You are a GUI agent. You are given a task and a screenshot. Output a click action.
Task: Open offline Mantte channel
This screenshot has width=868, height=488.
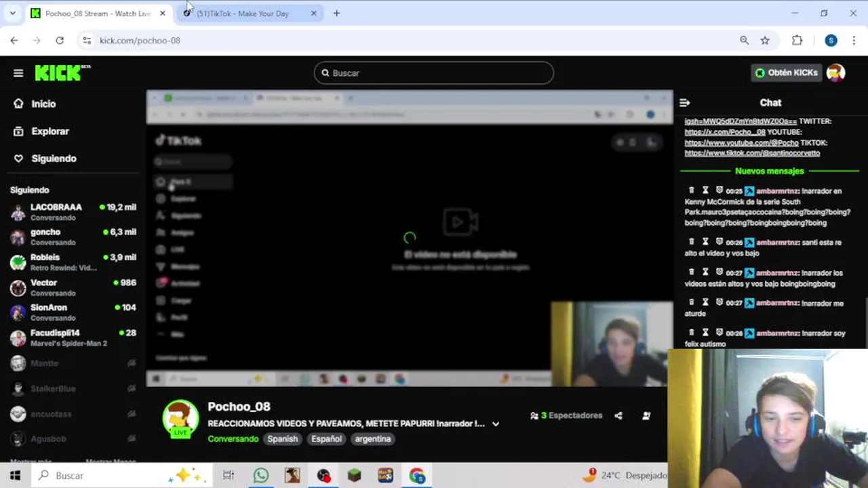tap(73, 363)
